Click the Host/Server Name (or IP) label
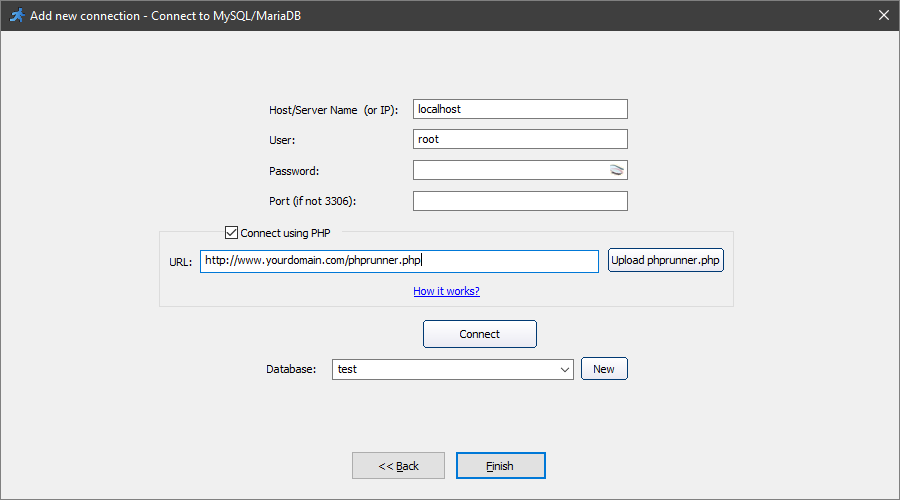The image size is (900, 500). (x=333, y=110)
